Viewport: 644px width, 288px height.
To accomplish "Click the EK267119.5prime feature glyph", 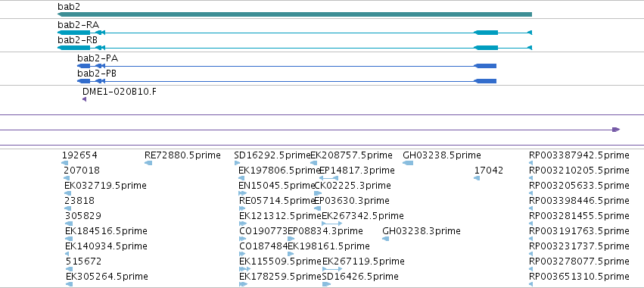I will (x=332, y=269).
